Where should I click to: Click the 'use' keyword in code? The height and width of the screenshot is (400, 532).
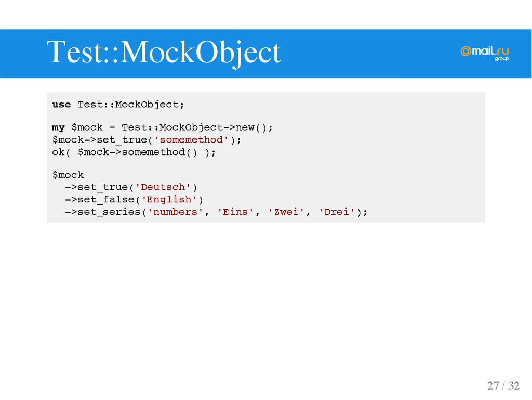coord(61,105)
